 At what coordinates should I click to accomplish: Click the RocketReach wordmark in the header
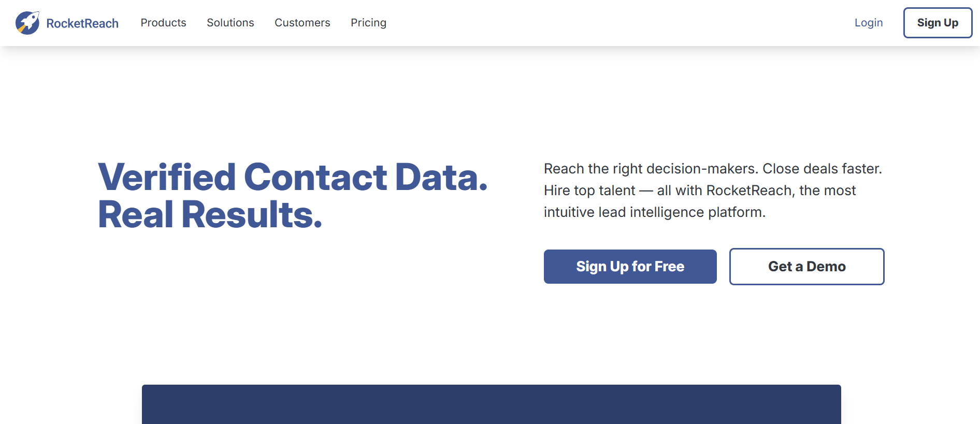point(82,23)
